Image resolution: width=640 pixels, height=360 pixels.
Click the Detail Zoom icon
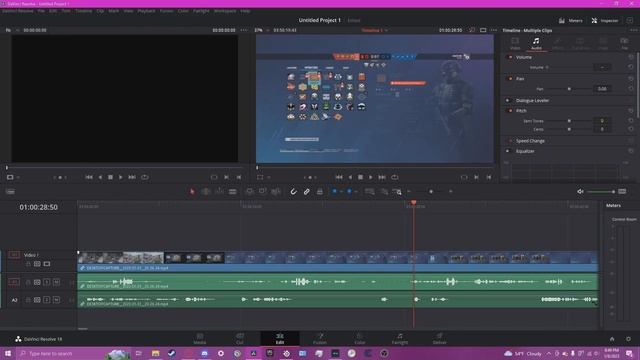tap(384, 191)
